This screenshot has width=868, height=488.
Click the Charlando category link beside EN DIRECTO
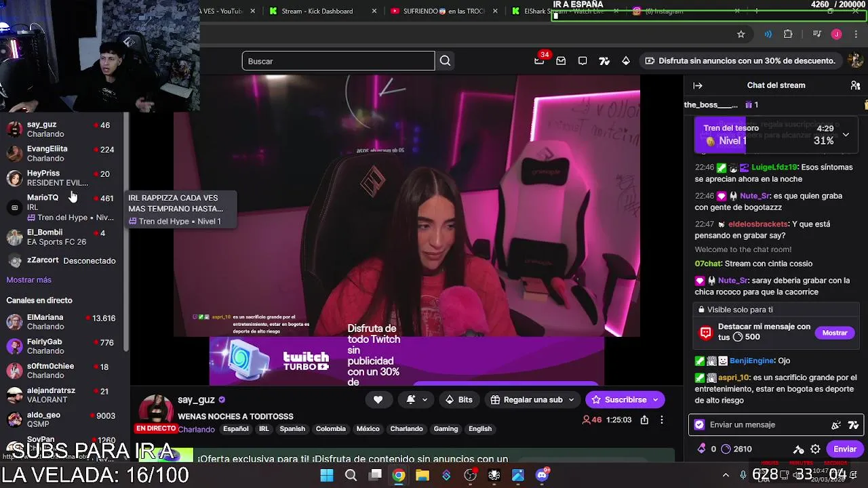pyautogui.click(x=197, y=430)
